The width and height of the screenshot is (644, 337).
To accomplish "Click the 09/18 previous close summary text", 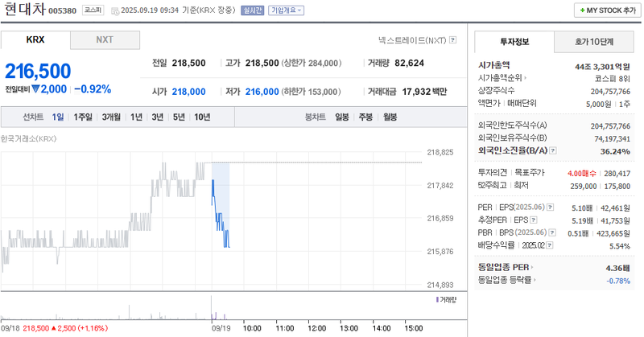I will [x=54, y=328].
